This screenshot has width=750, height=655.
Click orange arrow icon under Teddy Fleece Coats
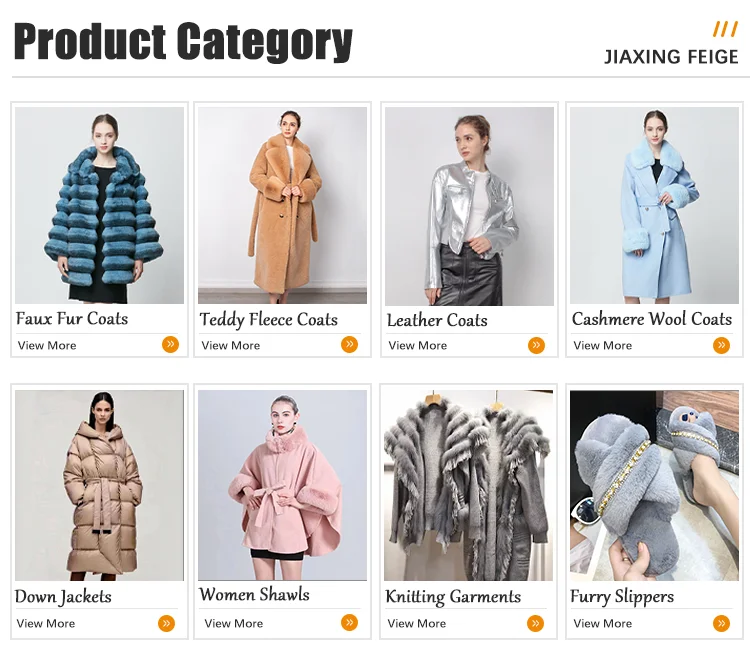click(350, 344)
